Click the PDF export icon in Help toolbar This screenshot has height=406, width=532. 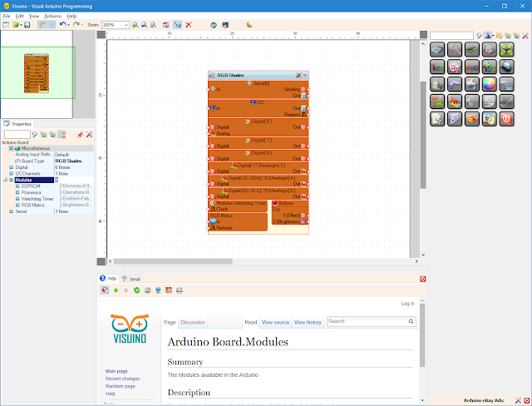pyautogui.click(x=169, y=290)
